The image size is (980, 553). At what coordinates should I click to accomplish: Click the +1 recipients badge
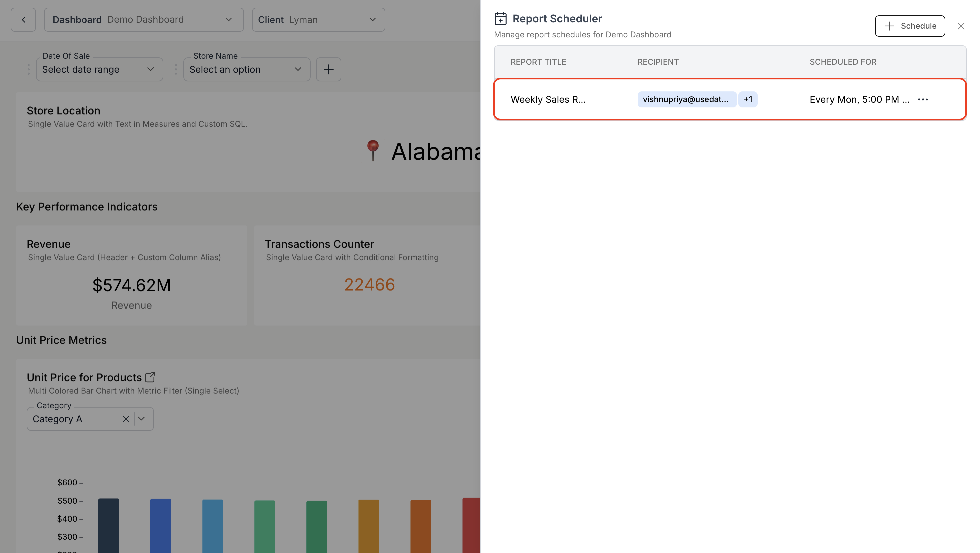[x=748, y=99]
